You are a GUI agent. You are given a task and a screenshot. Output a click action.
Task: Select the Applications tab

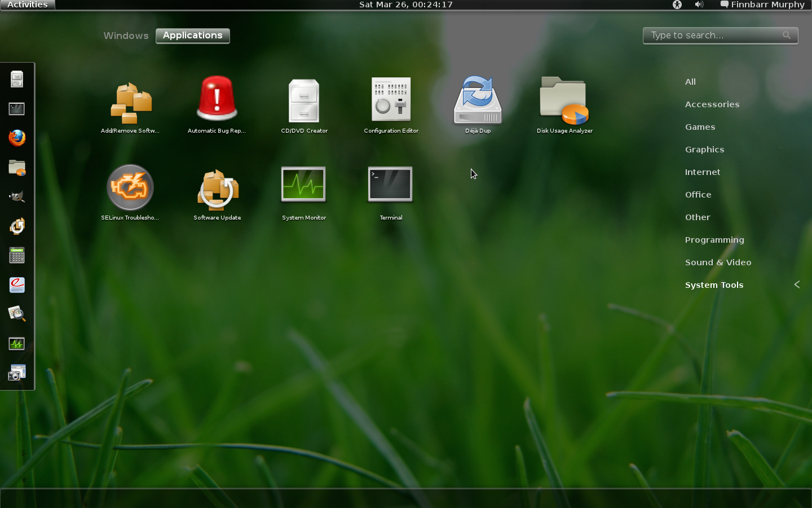[192, 36]
